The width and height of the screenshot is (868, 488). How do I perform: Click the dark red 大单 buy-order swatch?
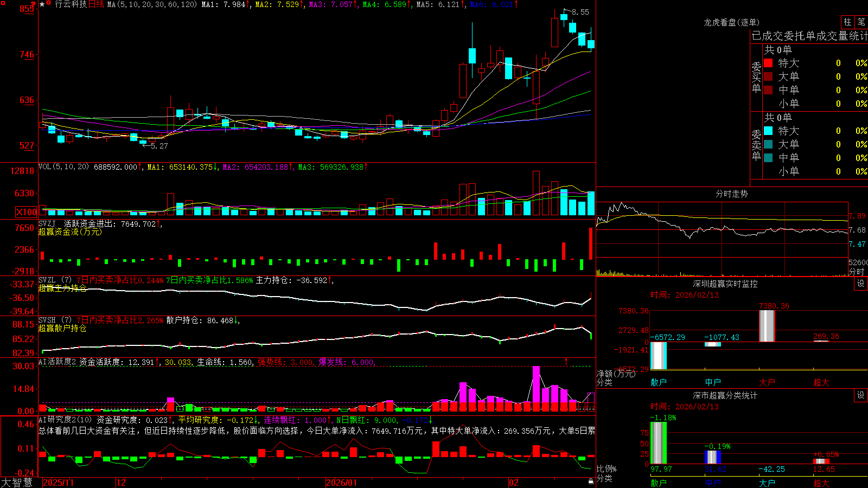pos(768,76)
